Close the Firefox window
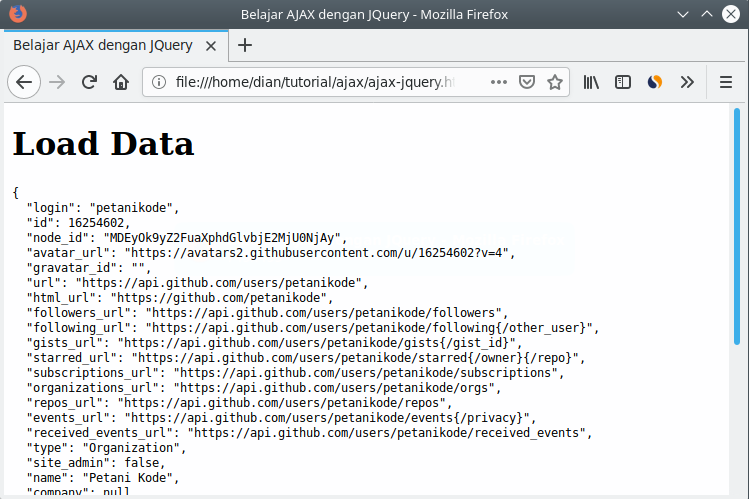The width and height of the screenshot is (749, 499). pyautogui.click(x=731, y=14)
